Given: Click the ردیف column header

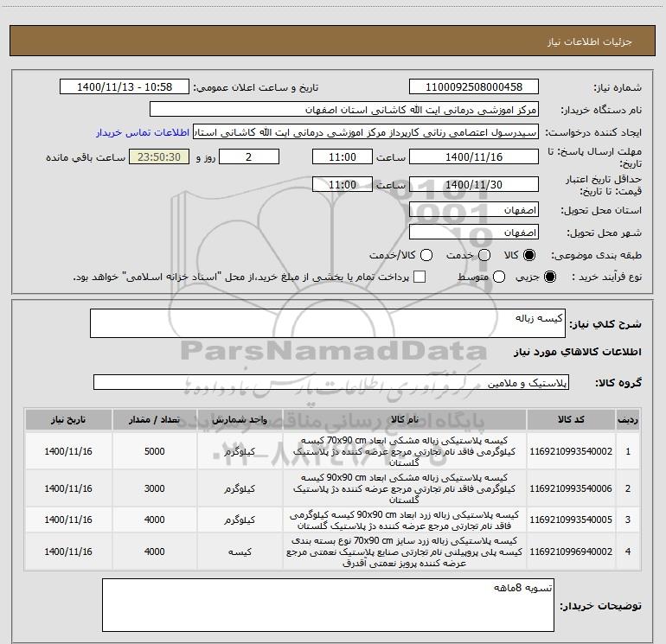Looking at the screenshot, I should (628, 420).
